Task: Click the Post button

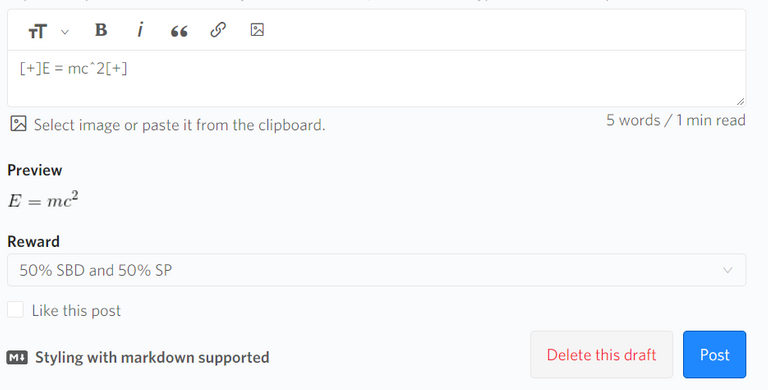Action: (715, 355)
